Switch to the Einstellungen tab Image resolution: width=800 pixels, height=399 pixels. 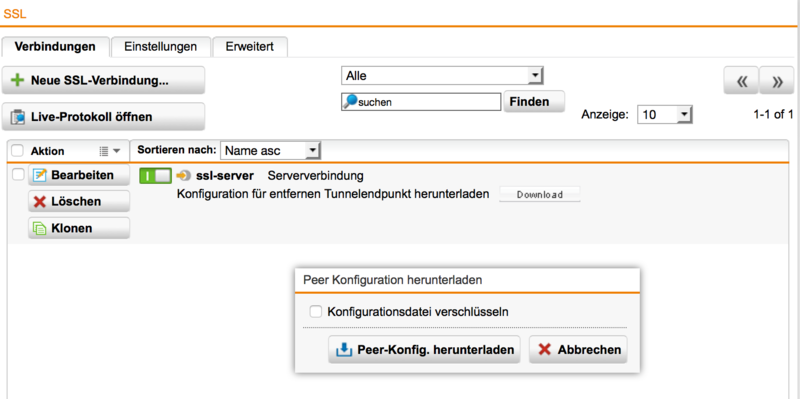[x=161, y=47]
